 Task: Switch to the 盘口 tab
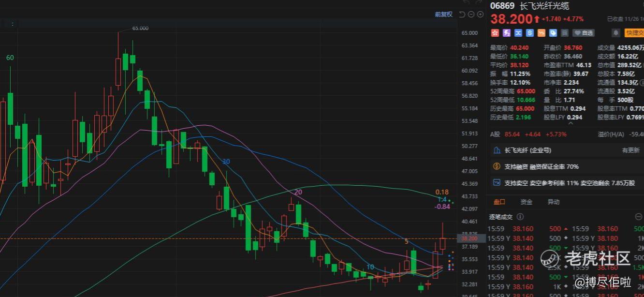498,202
